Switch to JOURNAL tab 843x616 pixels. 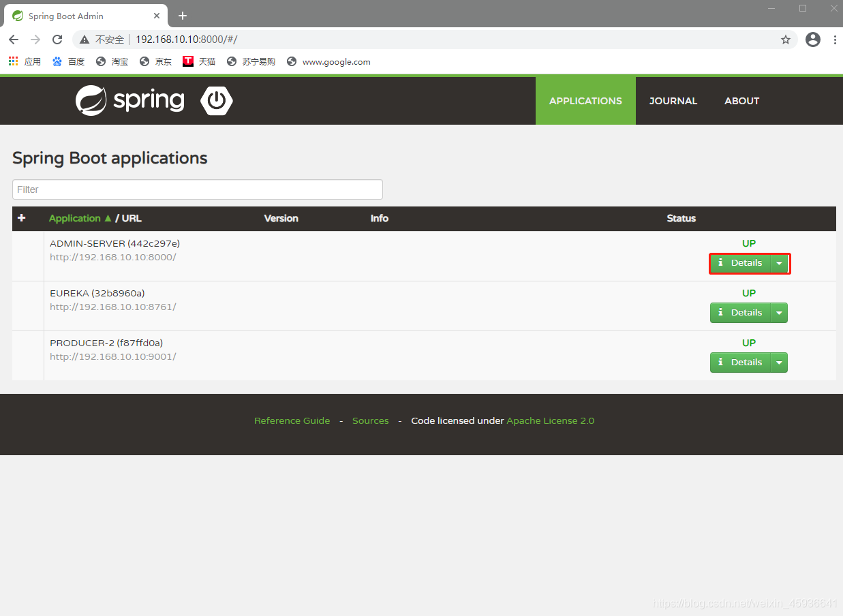[673, 101]
